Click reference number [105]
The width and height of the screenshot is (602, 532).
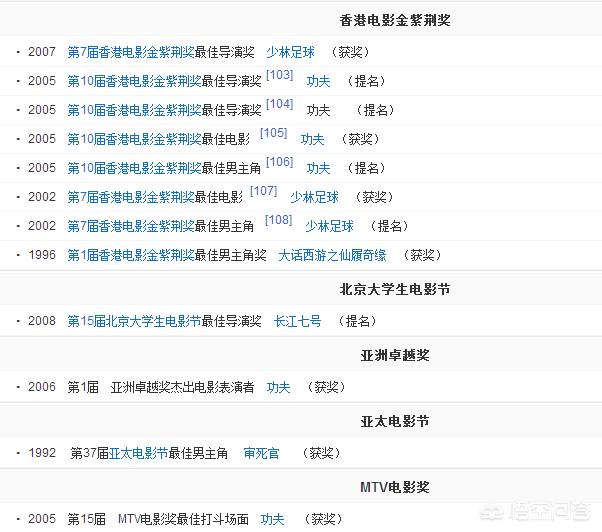[x=273, y=133]
